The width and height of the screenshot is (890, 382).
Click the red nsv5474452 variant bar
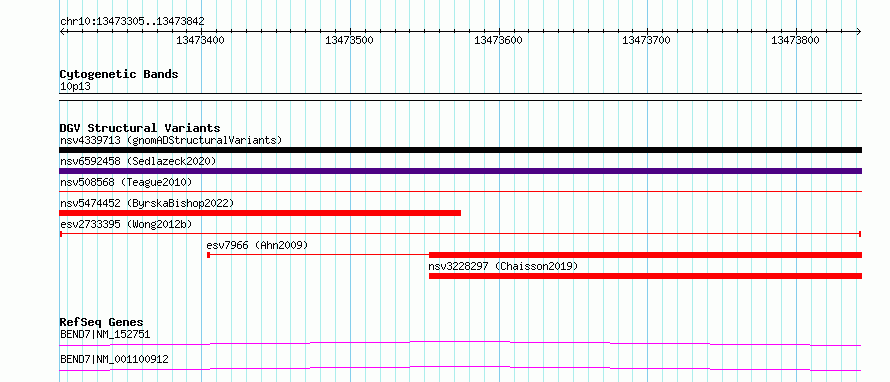pos(260,213)
